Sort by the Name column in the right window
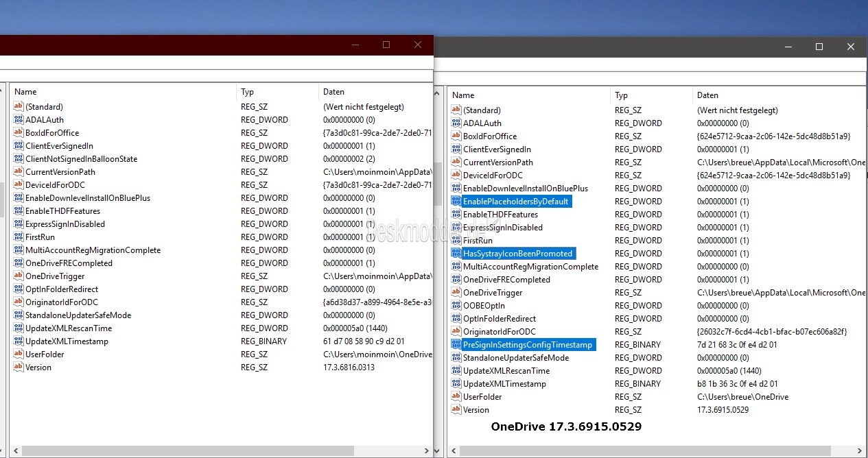The width and height of the screenshot is (868, 458). click(528, 95)
